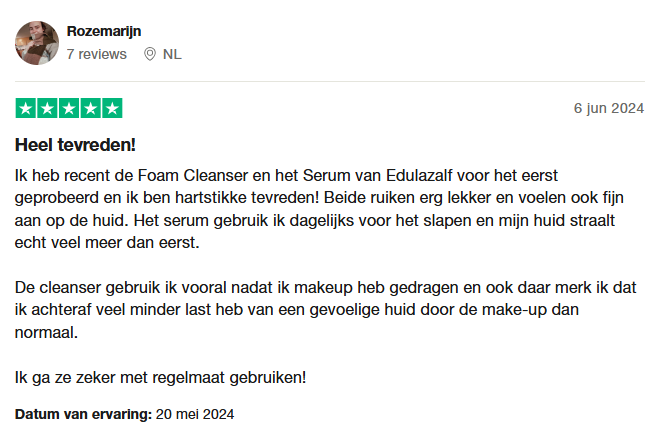
Task: Click the third green rating star
Action: click(69, 108)
